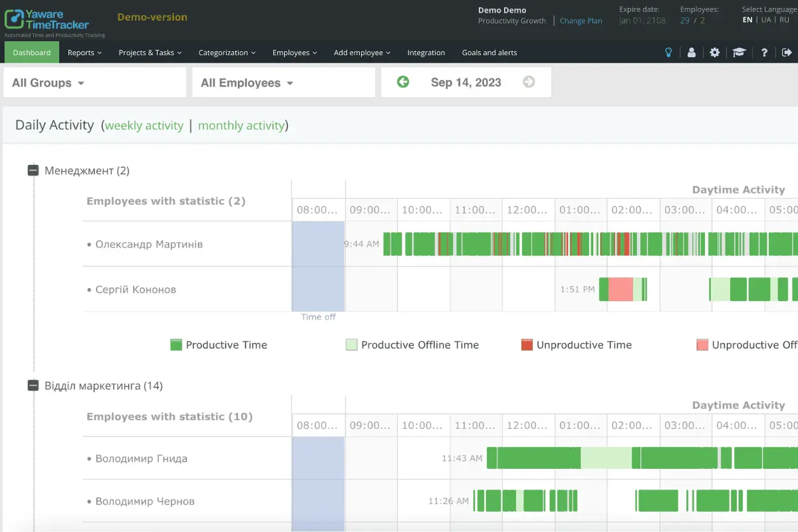798x532 pixels.
Task: Select EN language
Action: pos(747,20)
